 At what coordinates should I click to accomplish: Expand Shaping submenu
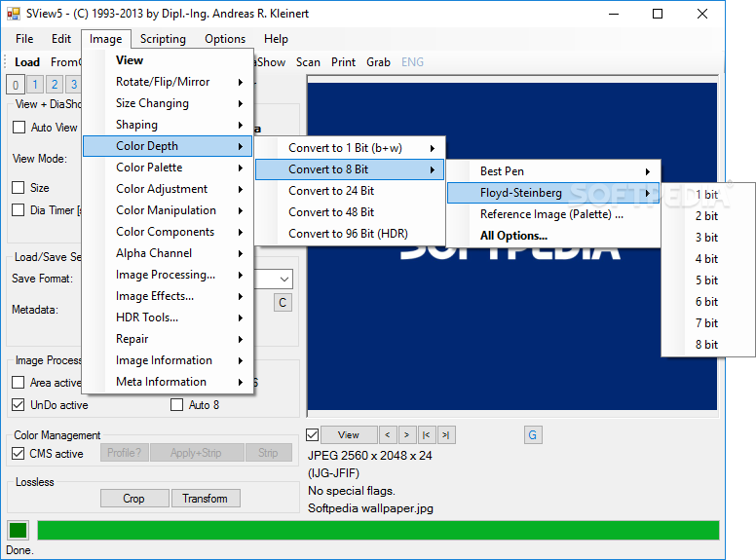(x=168, y=125)
